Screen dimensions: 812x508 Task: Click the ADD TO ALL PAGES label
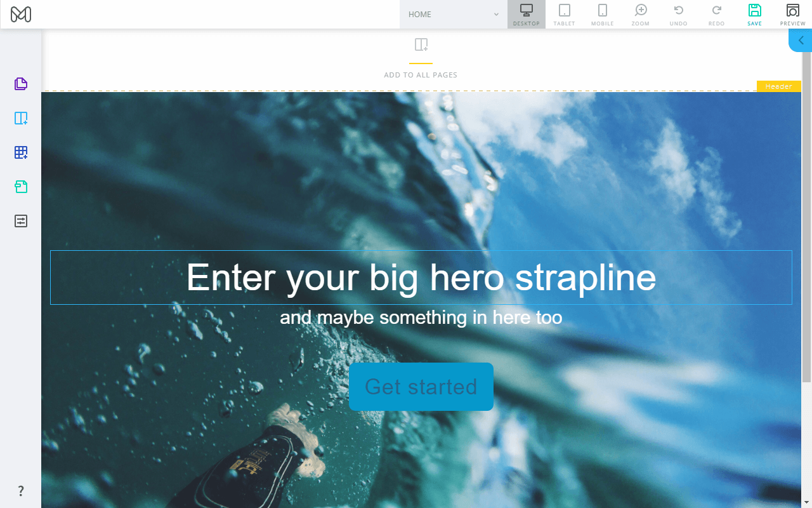point(421,75)
